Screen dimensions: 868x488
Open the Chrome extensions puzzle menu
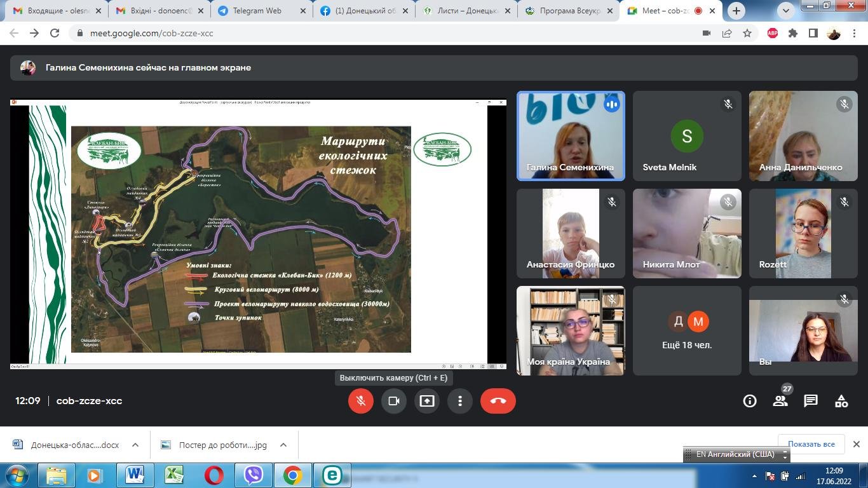(x=793, y=33)
